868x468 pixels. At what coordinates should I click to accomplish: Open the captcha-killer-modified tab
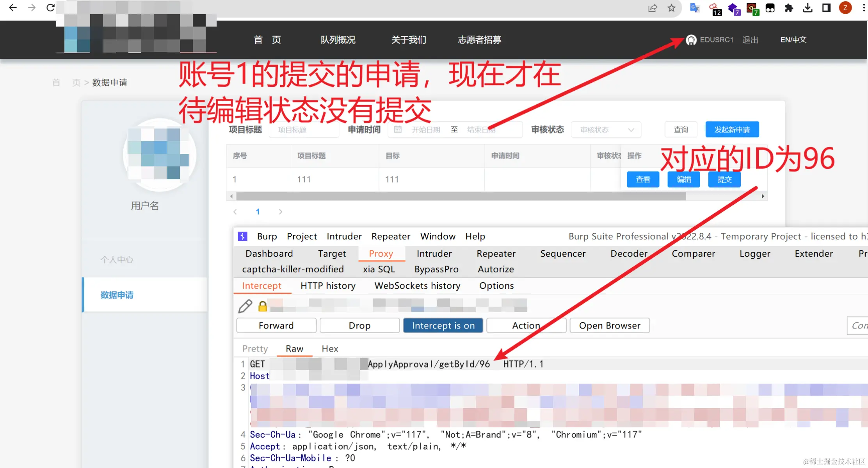click(x=293, y=269)
